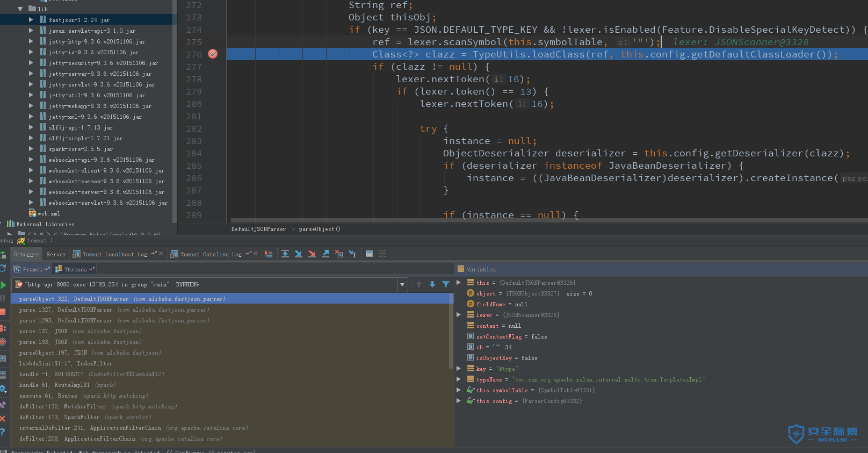Viewport: 868px width, 453px height.
Task: Expand the 'this' variable node
Action: 459,282
